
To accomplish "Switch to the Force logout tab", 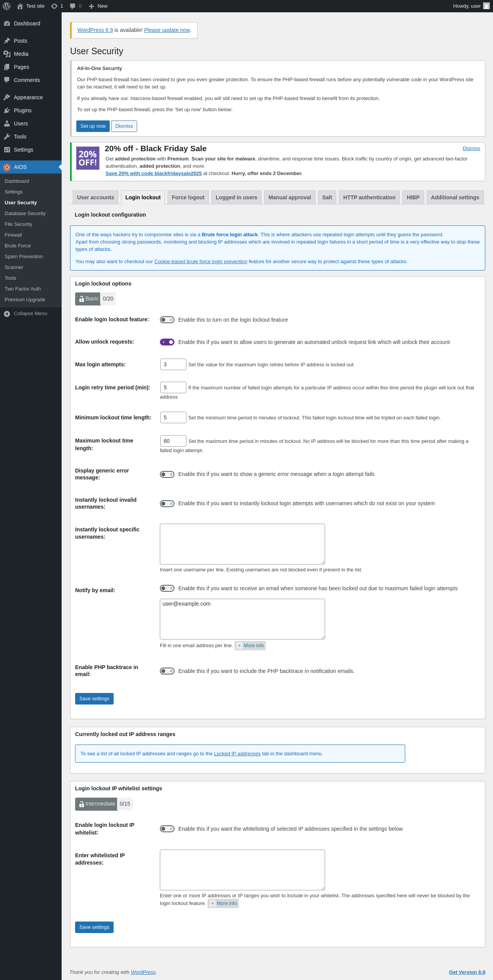I will (x=188, y=197).
